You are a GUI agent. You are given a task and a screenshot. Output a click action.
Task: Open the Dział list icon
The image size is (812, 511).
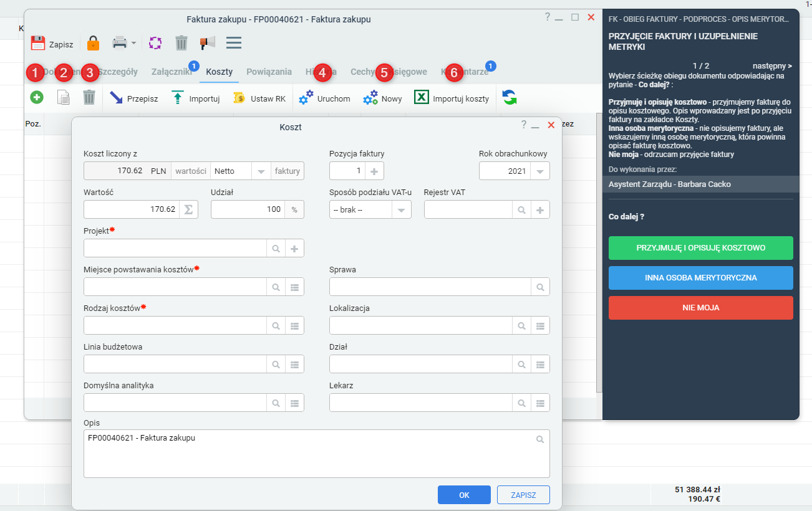point(540,365)
